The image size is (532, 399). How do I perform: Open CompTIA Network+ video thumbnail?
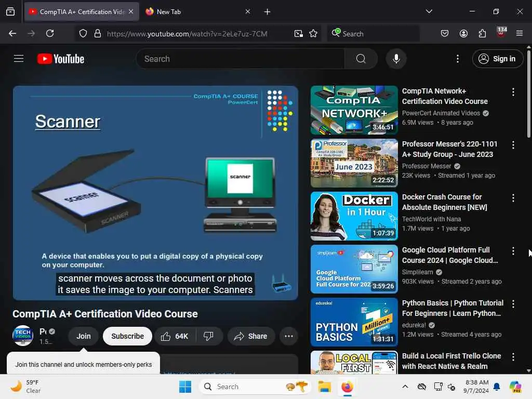354,110
